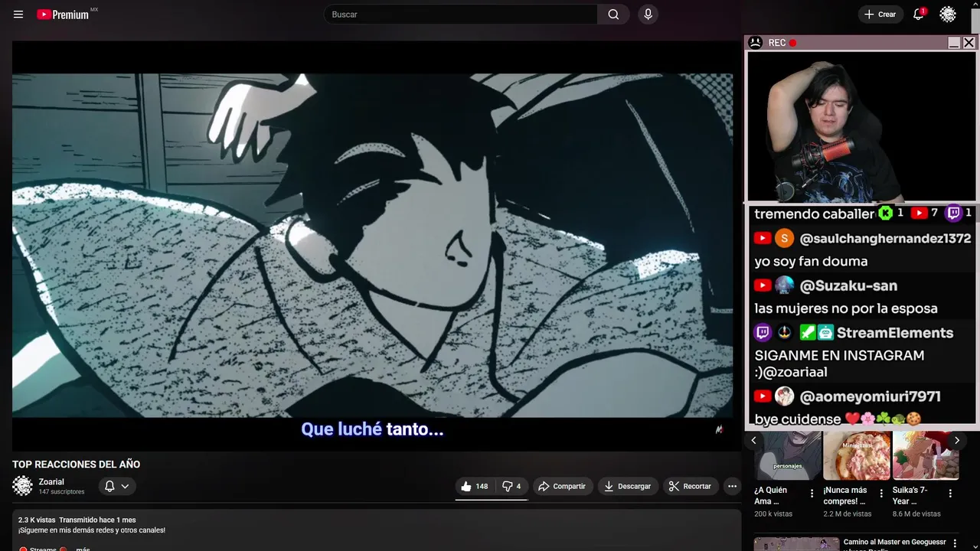Open options for '¡Nunca más compres!' video

[881, 494]
